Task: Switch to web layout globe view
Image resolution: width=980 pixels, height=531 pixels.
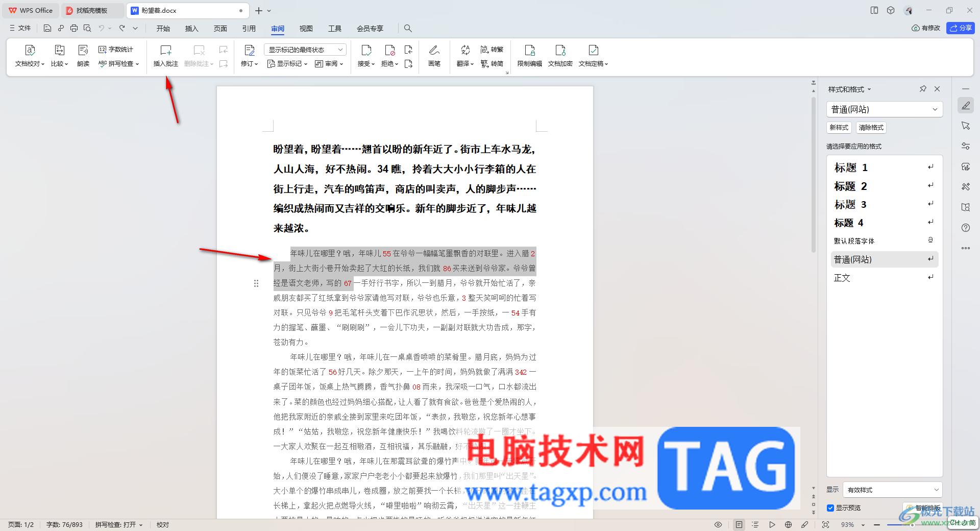Action: tap(788, 524)
